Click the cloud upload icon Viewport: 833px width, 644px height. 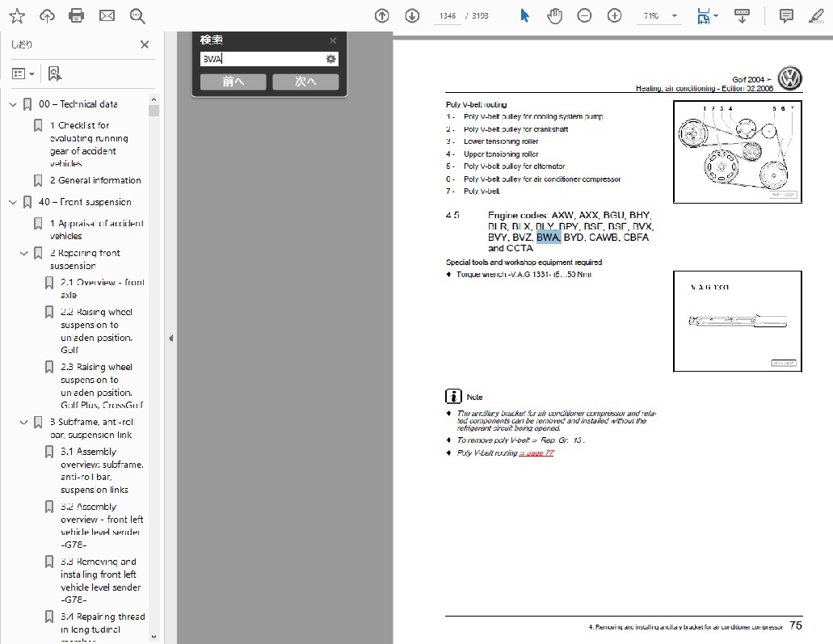click(x=48, y=16)
